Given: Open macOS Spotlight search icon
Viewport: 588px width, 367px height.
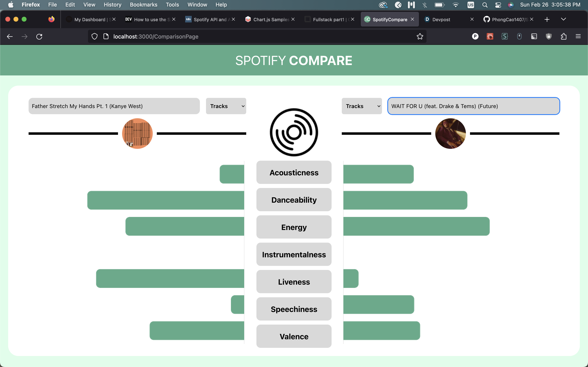Looking at the screenshot, I should coord(485,5).
